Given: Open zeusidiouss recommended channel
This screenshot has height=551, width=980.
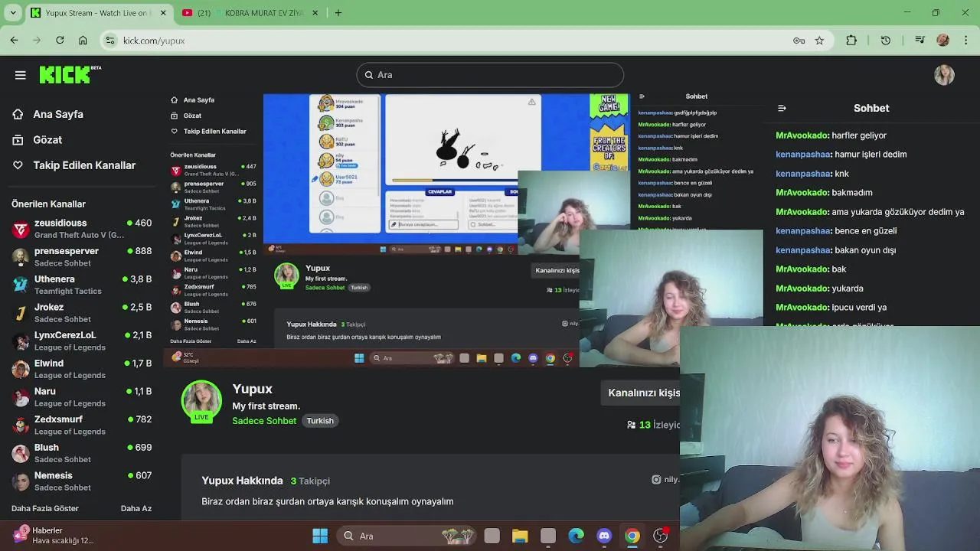Looking at the screenshot, I should [x=82, y=229].
